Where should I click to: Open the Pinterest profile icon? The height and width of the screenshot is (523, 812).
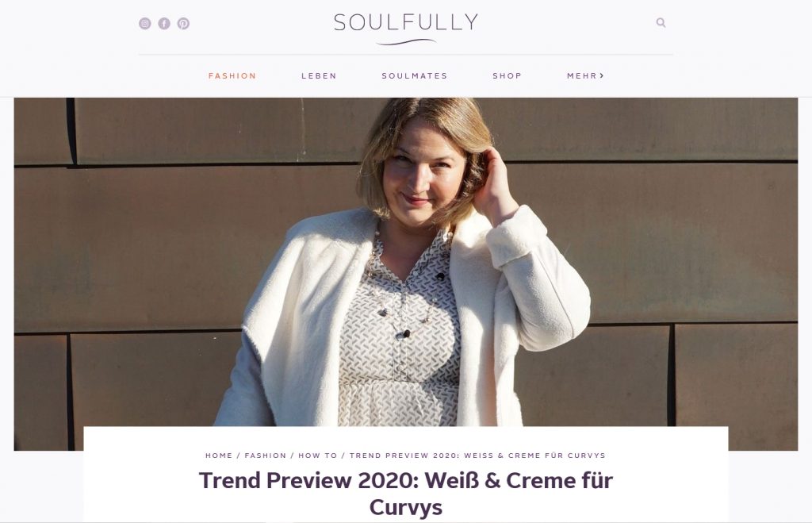coord(183,23)
